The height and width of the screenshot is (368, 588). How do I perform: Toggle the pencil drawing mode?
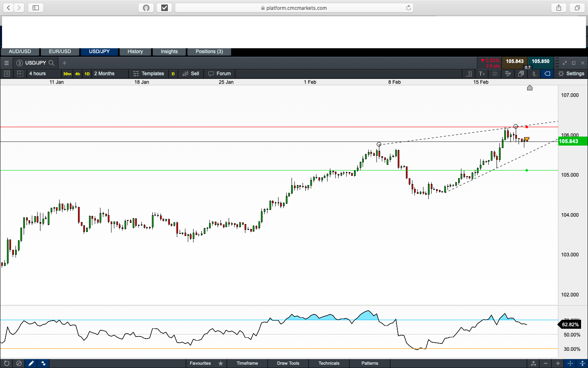click(31, 363)
